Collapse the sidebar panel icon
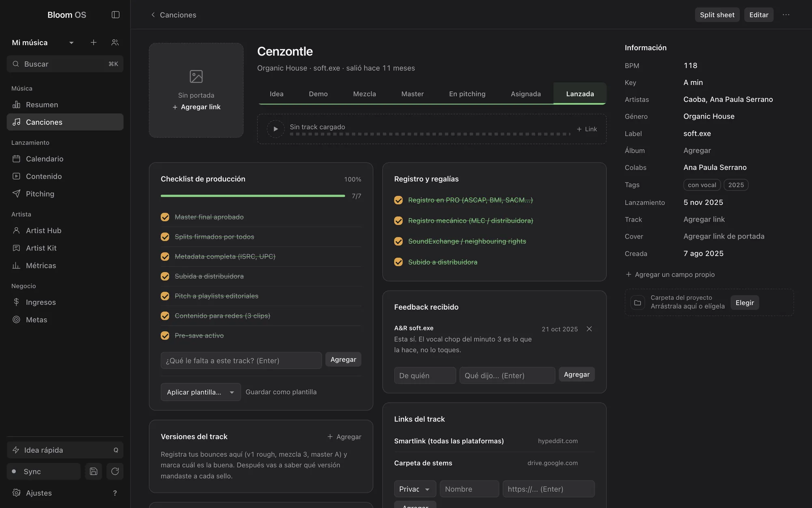812x508 pixels. point(115,15)
